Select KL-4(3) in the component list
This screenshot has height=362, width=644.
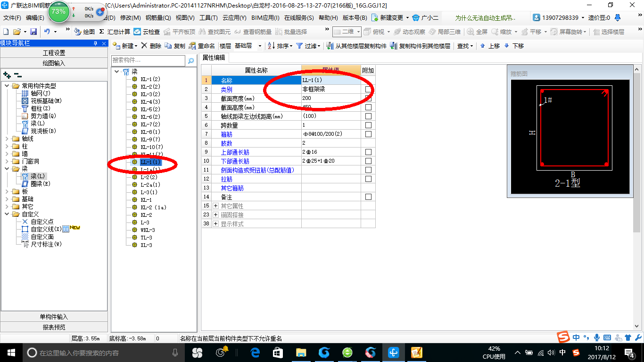[150, 102]
